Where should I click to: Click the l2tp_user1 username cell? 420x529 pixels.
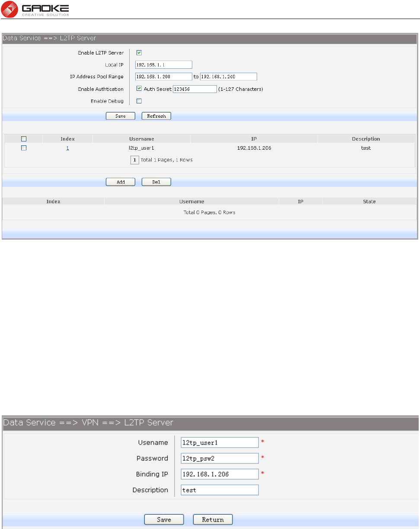(x=141, y=148)
